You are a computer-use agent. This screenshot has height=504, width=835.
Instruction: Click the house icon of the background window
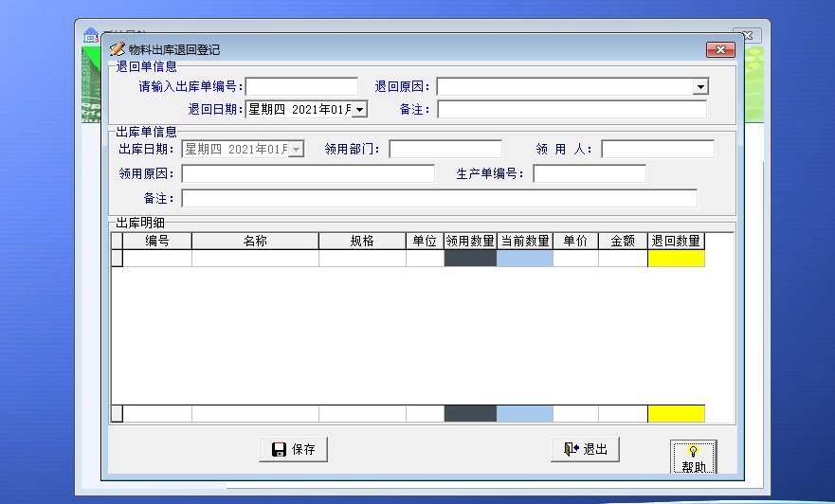pyautogui.click(x=91, y=35)
